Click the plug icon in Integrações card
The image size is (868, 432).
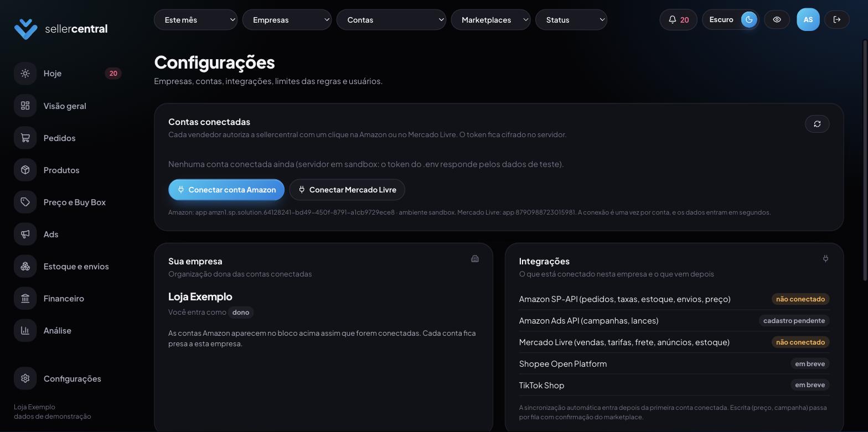(825, 259)
